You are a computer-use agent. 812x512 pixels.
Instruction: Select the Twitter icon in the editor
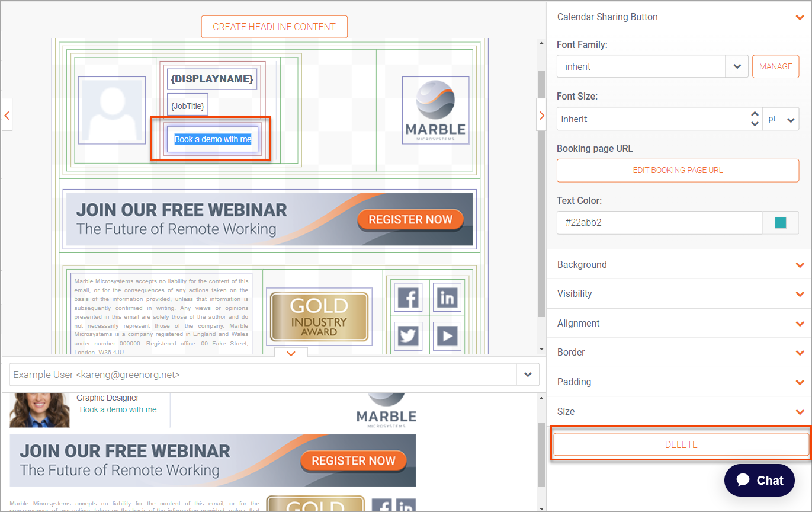(x=409, y=337)
